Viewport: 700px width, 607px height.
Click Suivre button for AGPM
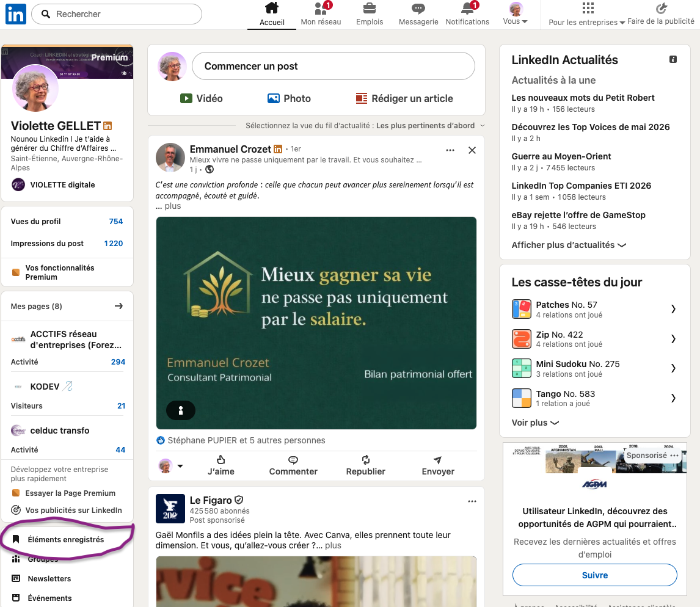click(595, 575)
